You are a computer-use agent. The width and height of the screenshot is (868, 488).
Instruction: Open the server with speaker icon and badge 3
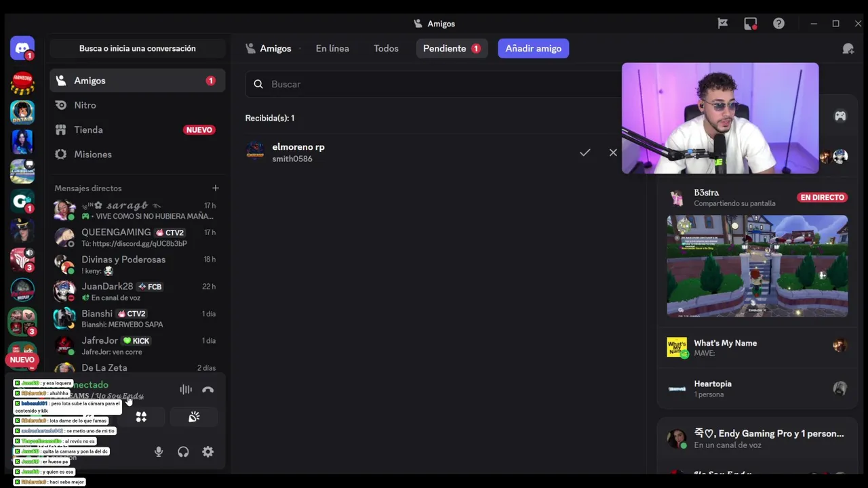22,260
